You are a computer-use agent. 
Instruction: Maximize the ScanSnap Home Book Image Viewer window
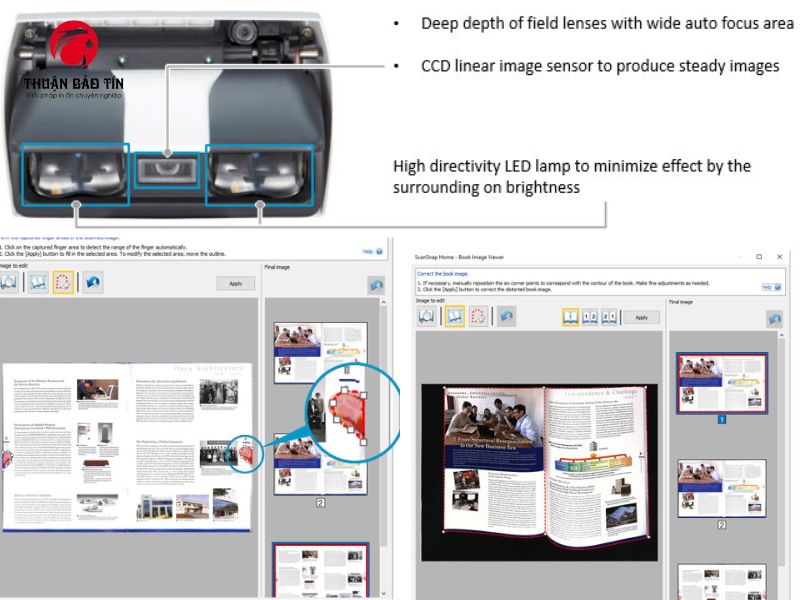coord(758,257)
